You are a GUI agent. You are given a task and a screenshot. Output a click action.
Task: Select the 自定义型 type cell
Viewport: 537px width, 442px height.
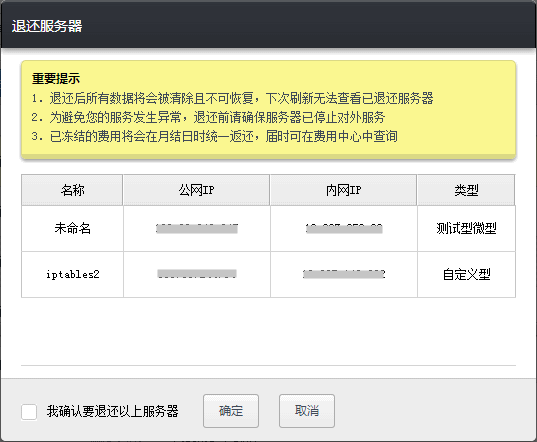point(466,275)
